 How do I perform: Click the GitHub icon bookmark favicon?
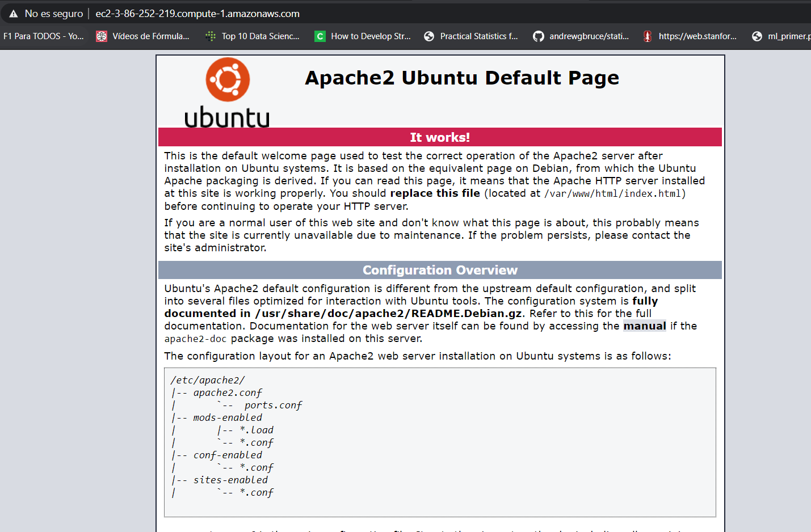[x=539, y=36]
